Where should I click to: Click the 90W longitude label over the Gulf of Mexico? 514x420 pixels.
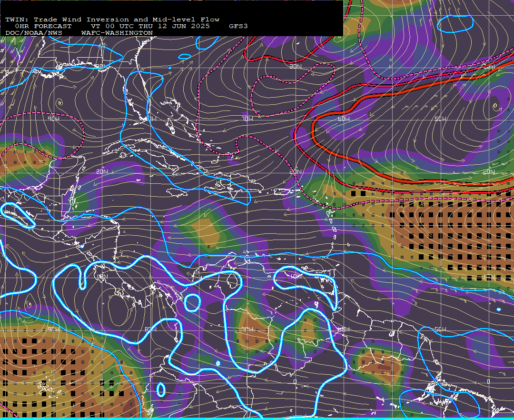click(x=53, y=119)
